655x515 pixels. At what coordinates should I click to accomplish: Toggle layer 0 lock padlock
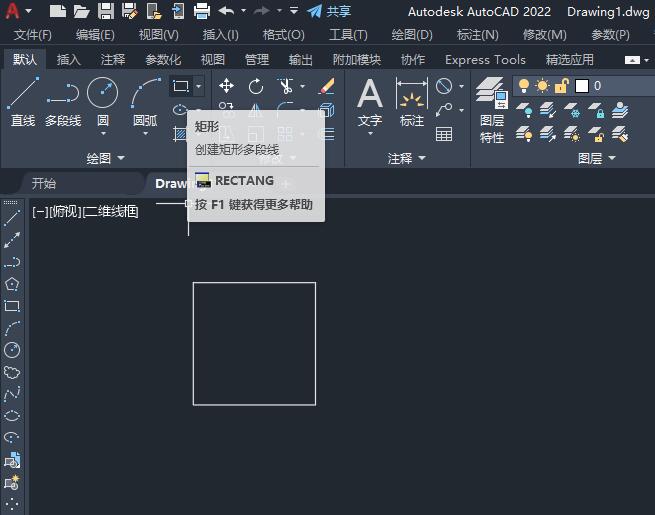(561, 86)
